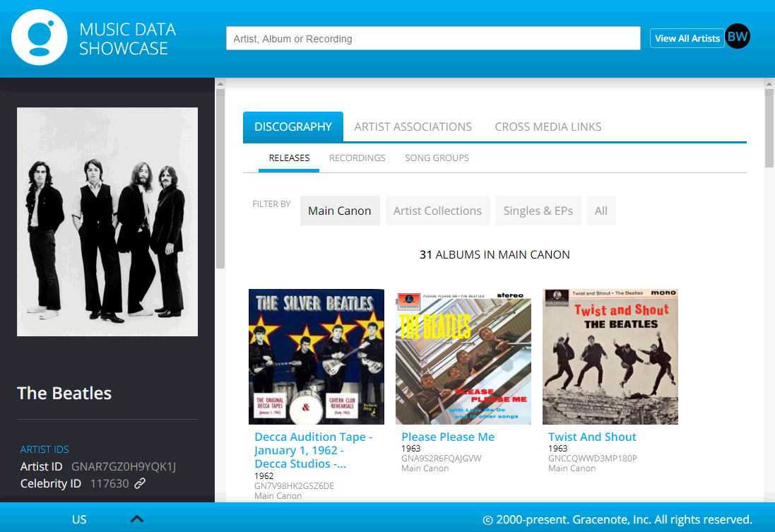The height and width of the screenshot is (532, 775).
Task: Open The Silver Beatles album cover
Action: coord(316,356)
